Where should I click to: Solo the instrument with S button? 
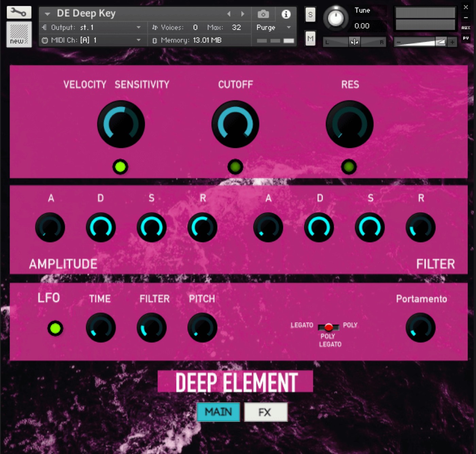(310, 15)
